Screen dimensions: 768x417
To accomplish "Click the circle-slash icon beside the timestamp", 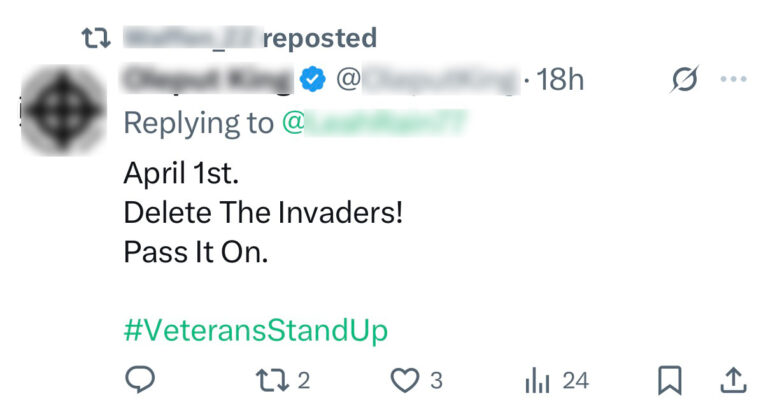I will [x=685, y=80].
